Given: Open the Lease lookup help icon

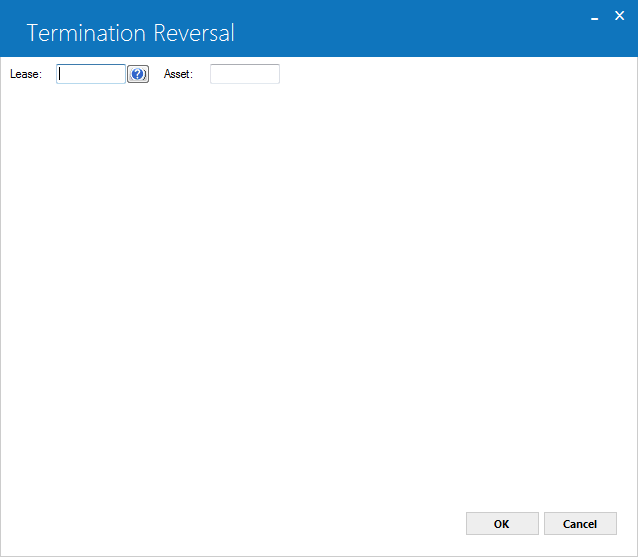Looking at the screenshot, I should click(138, 74).
